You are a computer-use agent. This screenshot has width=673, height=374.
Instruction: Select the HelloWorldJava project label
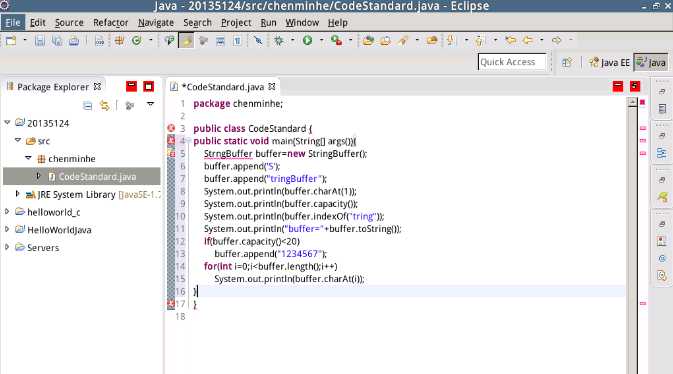pyautogui.click(x=59, y=230)
